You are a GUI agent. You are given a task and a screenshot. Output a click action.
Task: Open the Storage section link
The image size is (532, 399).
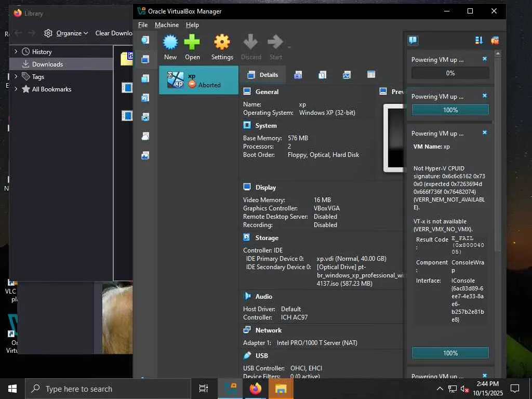(x=267, y=238)
